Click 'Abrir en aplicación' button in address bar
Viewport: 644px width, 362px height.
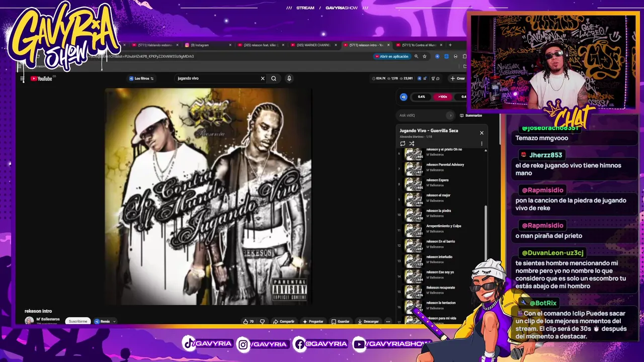pos(391,56)
